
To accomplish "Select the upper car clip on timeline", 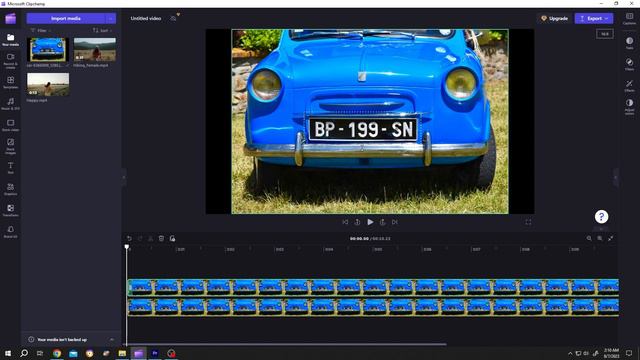I will [x=373, y=287].
